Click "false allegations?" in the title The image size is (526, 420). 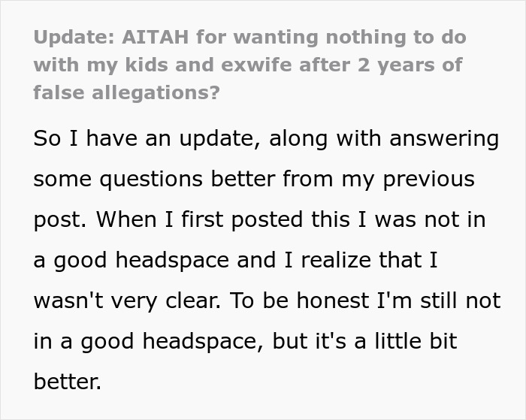[x=127, y=92]
